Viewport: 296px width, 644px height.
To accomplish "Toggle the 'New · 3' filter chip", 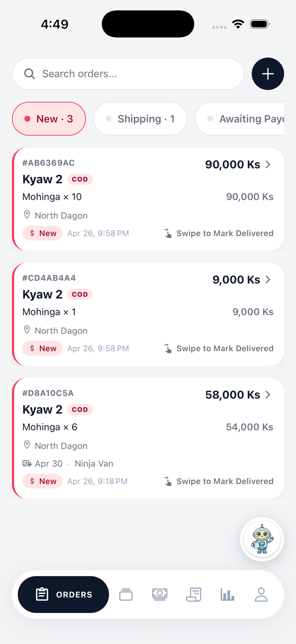I will (x=49, y=118).
